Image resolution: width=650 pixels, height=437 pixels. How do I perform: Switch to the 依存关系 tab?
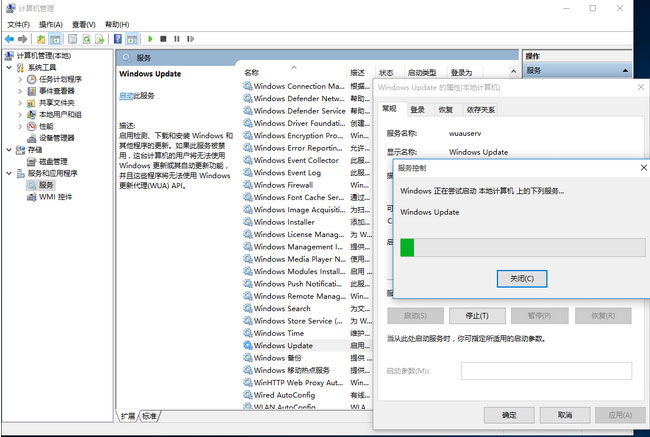(480, 109)
